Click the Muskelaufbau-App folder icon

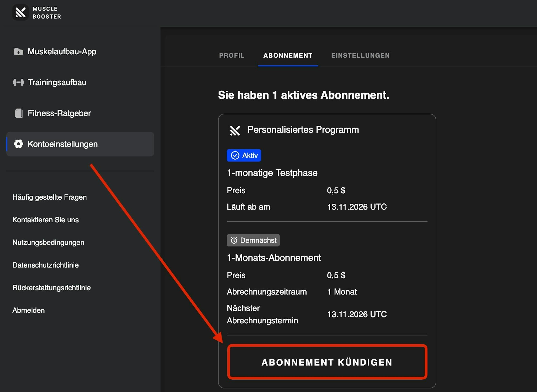coord(18,51)
